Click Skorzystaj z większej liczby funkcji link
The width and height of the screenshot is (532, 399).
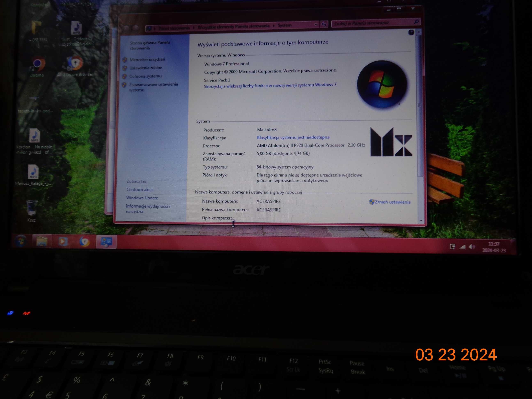click(270, 85)
